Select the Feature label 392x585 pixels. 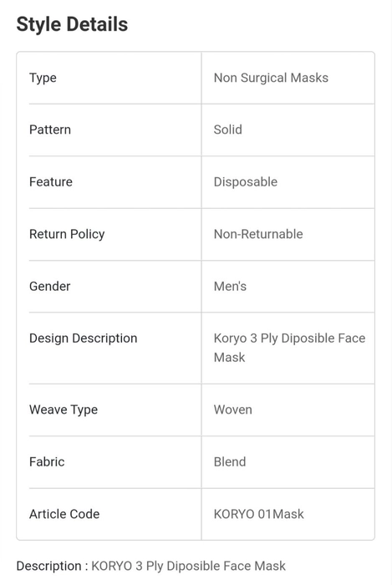[51, 181]
